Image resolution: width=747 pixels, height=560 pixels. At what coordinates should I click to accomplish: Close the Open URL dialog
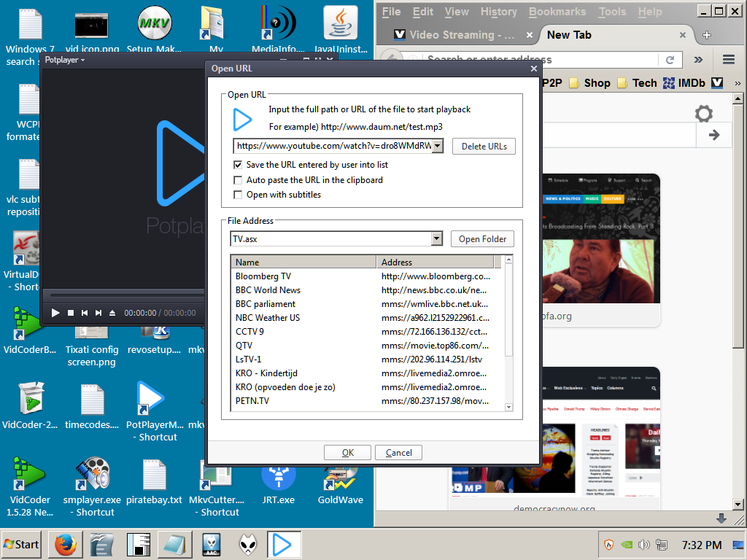[533, 69]
